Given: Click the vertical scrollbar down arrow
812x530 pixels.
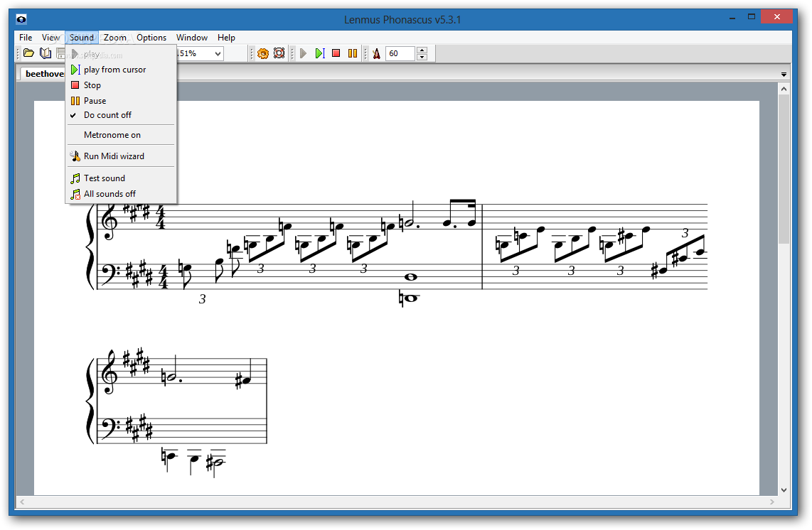Looking at the screenshot, I should (784, 490).
